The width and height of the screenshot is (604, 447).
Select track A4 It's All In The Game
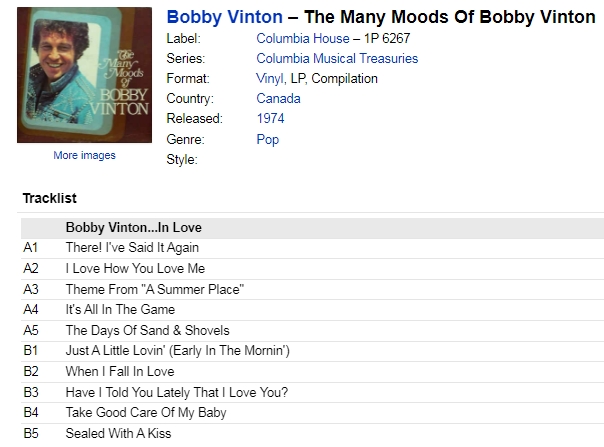[x=312, y=310]
